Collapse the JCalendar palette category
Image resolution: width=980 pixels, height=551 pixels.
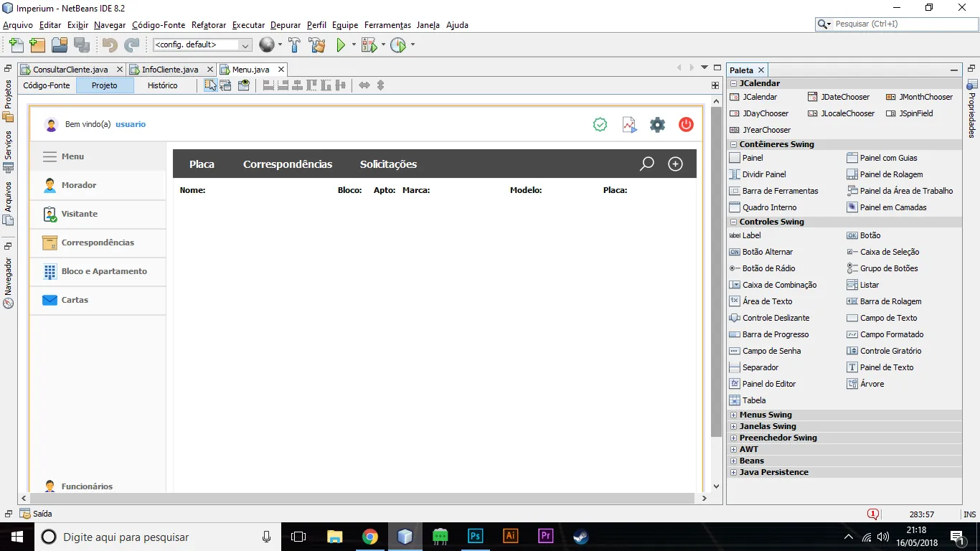pos(733,83)
